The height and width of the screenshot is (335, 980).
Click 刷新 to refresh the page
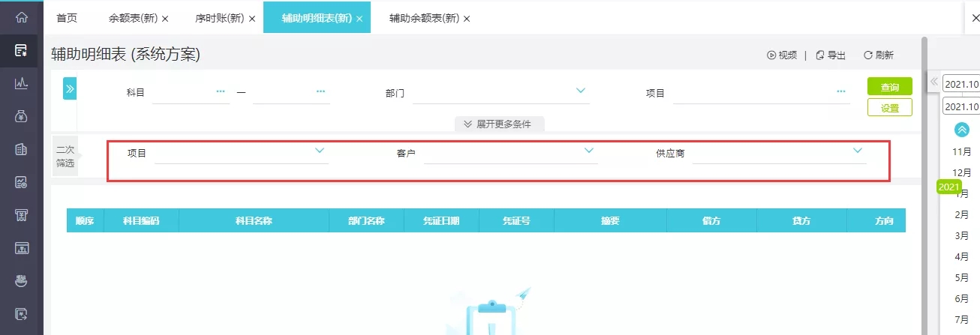point(879,55)
